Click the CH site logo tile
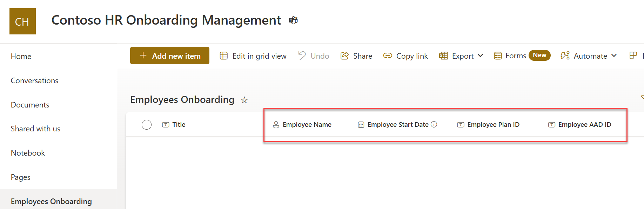 tap(22, 21)
